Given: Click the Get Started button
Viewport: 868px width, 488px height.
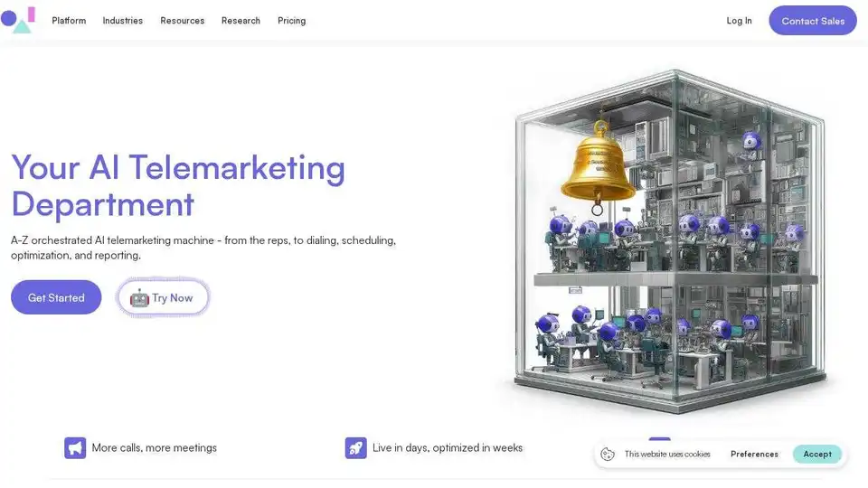Looking at the screenshot, I should pyautogui.click(x=56, y=297).
